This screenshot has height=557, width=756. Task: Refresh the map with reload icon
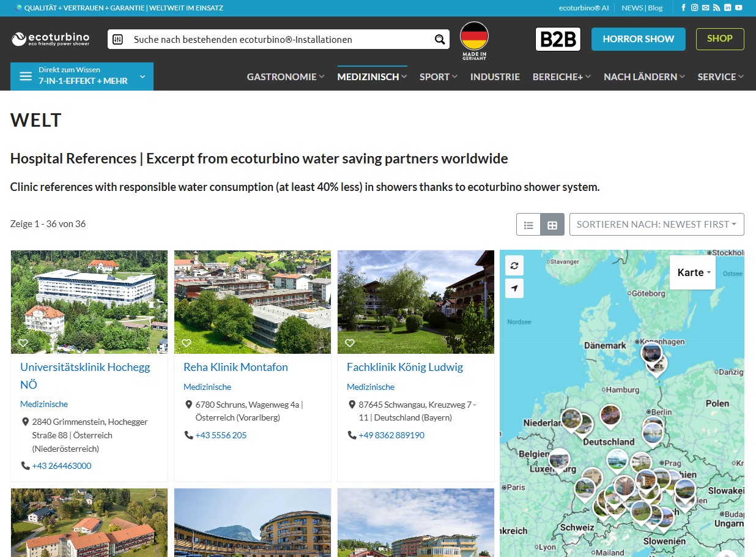514,266
